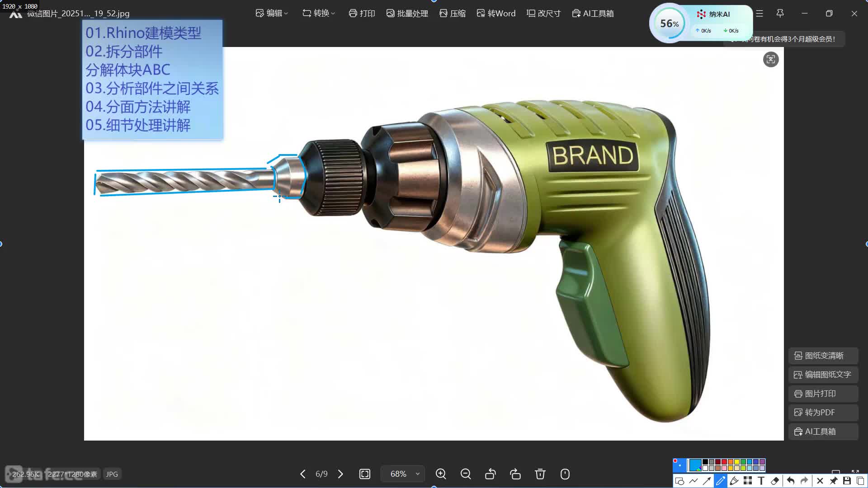Expand the 转换 menu dropdown

click(x=319, y=14)
